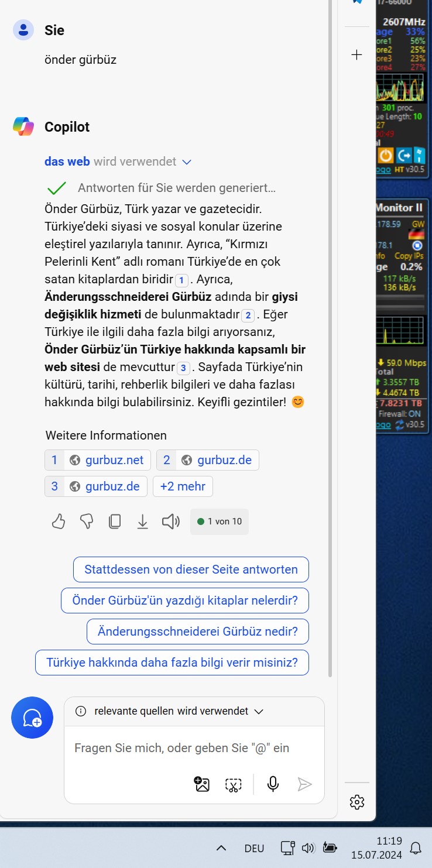Click the German flag in Network Monitor II
The height and width of the screenshot is (868, 432).
[417, 235]
